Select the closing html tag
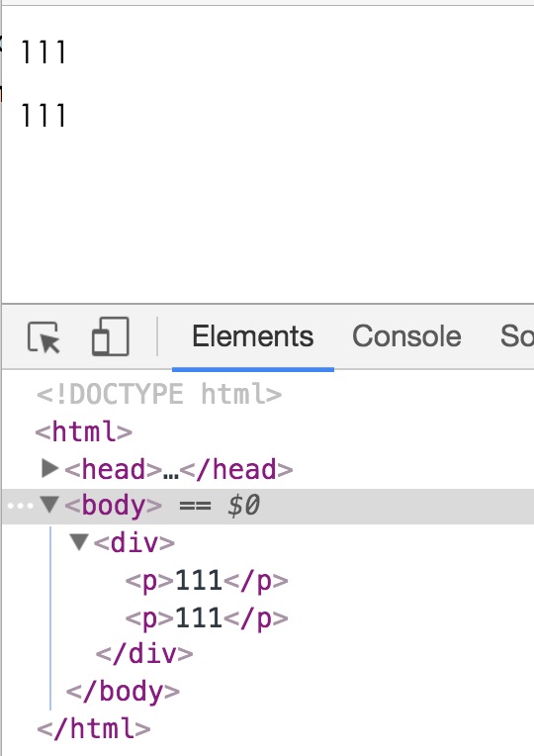The width and height of the screenshot is (534, 756). click(x=94, y=728)
